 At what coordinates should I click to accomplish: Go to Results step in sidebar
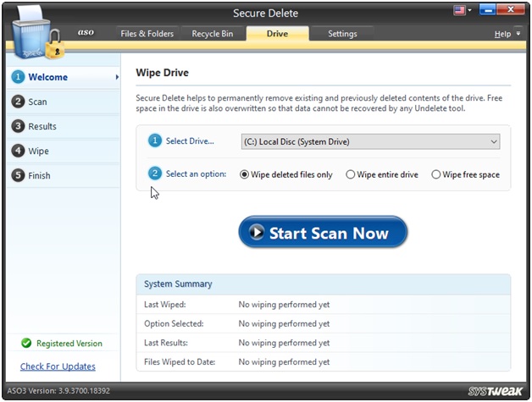coord(64,126)
